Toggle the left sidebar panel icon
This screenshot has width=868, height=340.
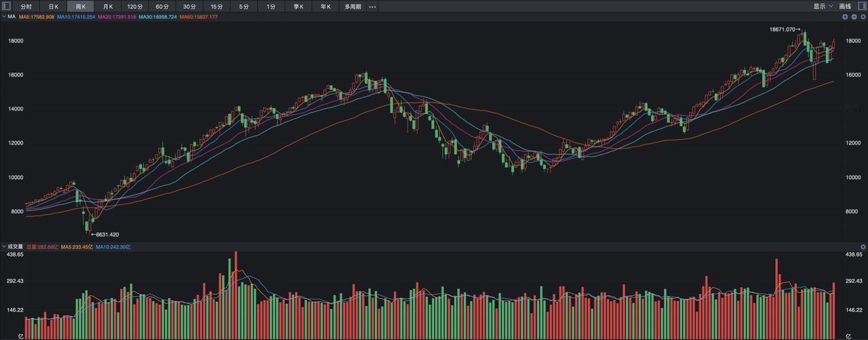(x=6, y=6)
